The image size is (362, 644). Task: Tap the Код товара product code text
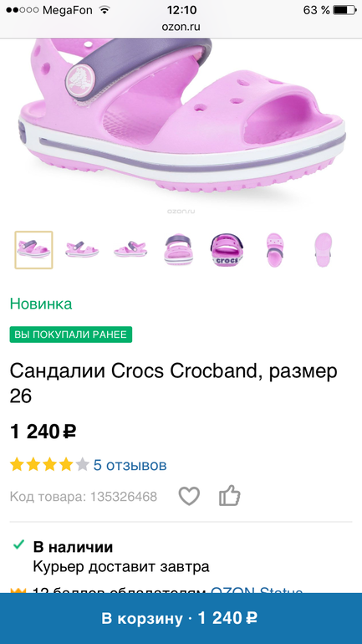pos(84,497)
